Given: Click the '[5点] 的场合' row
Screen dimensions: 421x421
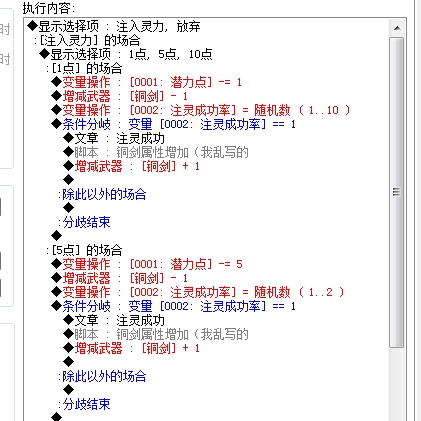Looking at the screenshot, I should 84,250.
